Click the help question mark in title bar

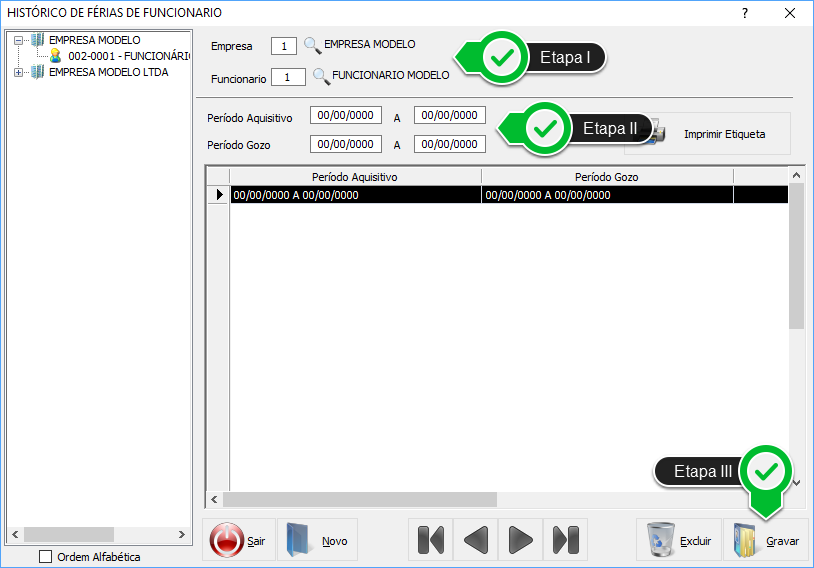[744, 13]
